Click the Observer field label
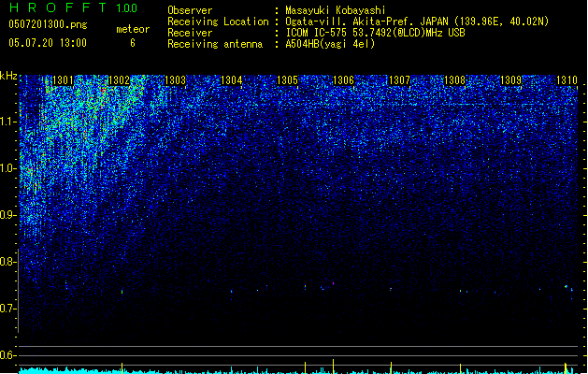The width and height of the screenshot is (588, 374). (190, 10)
